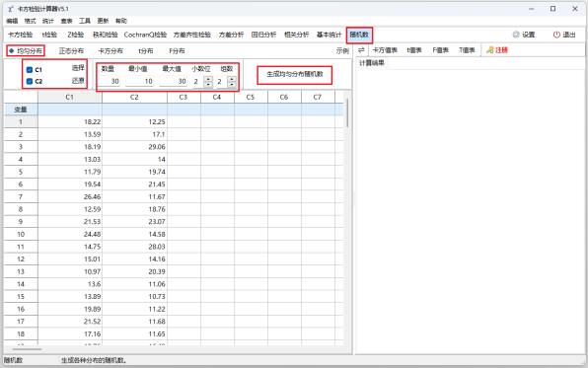
Task: Switch to the t检验 tab
Action: click(x=49, y=35)
